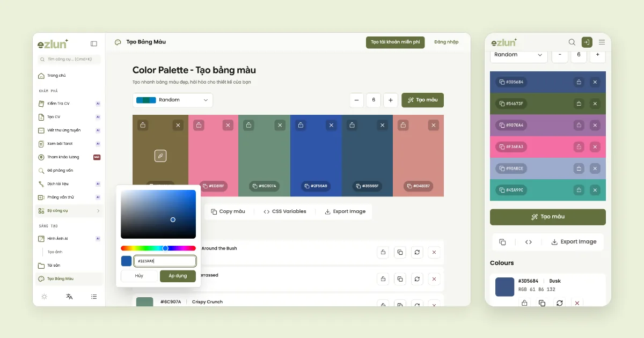Increase color count with plus button
Screen dimensions: 644x338
pos(391,100)
